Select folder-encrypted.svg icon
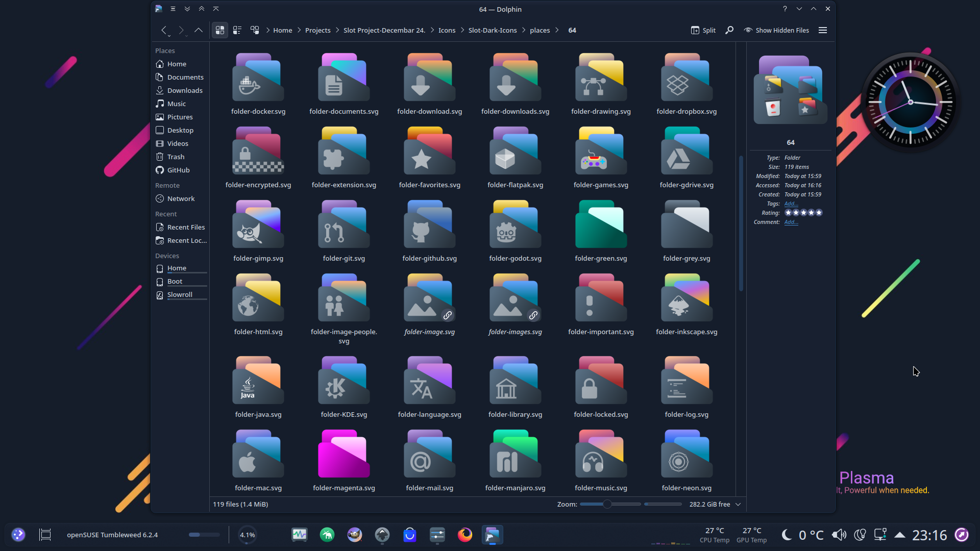Screen dimensions: 980x551 click(x=258, y=151)
